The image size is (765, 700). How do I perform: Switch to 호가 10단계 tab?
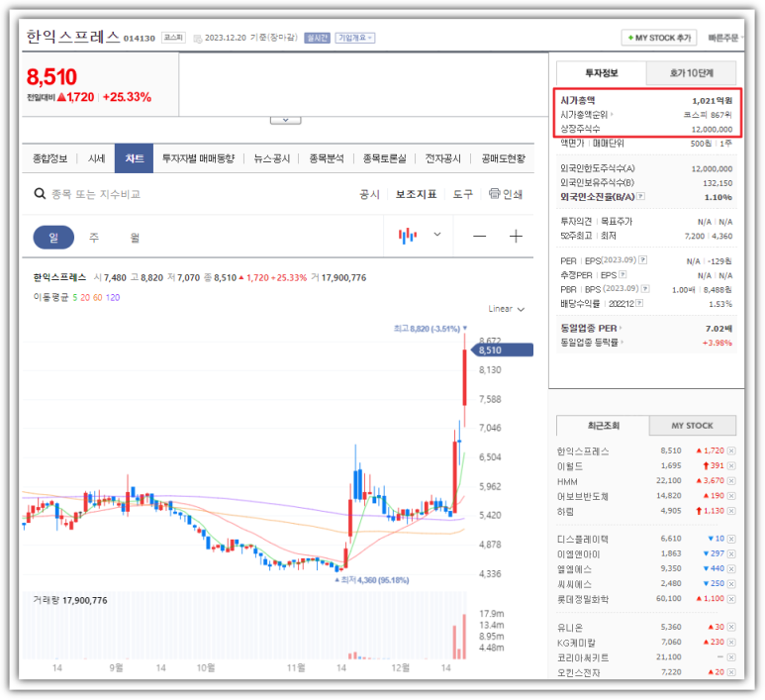691,73
